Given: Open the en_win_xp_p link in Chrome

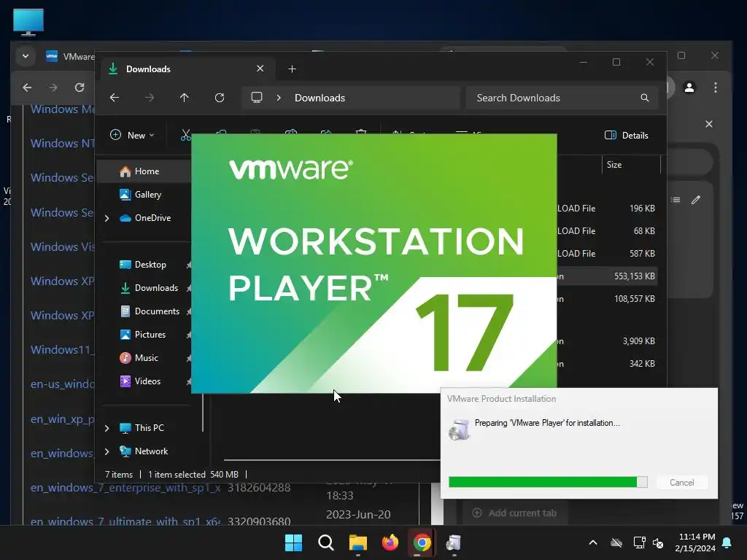Looking at the screenshot, I should pos(63,419).
